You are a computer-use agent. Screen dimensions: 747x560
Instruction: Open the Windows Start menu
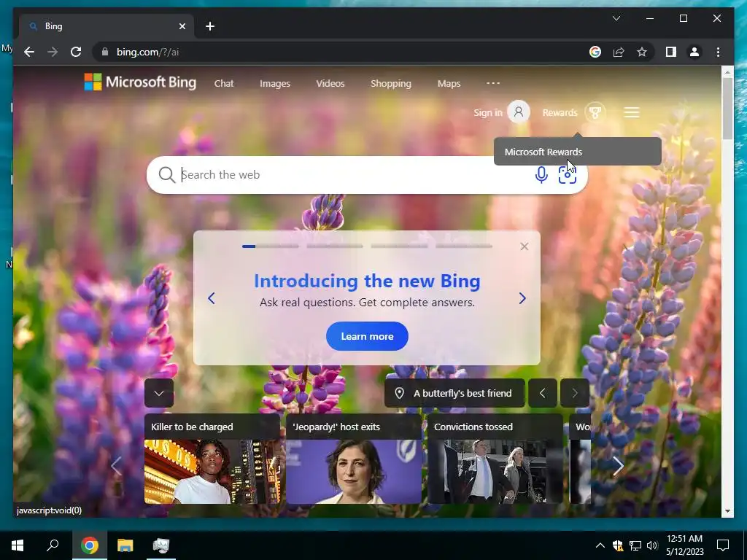pos(18,545)
